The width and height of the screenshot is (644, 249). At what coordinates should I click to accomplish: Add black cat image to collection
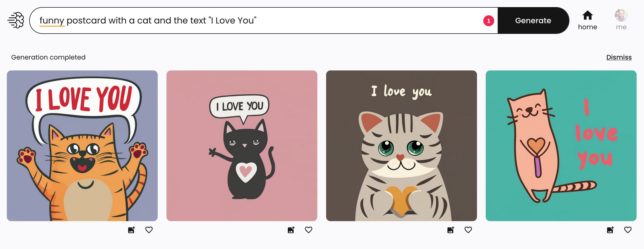click(291, 230)
